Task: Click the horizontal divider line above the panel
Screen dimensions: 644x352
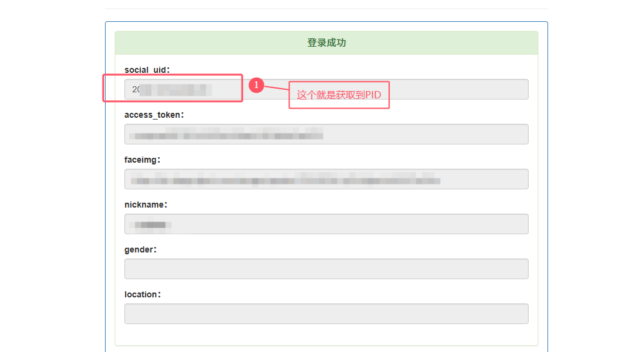Action: (x=326, y=8)
